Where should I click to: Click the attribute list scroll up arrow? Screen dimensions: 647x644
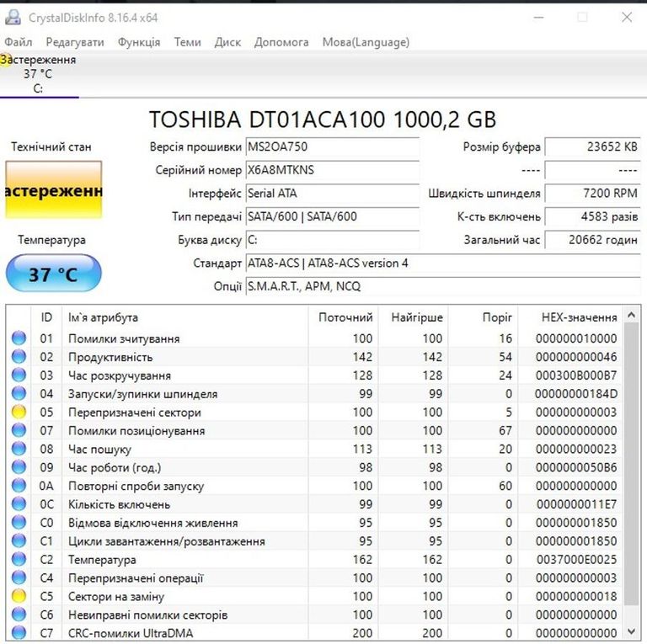631,316
